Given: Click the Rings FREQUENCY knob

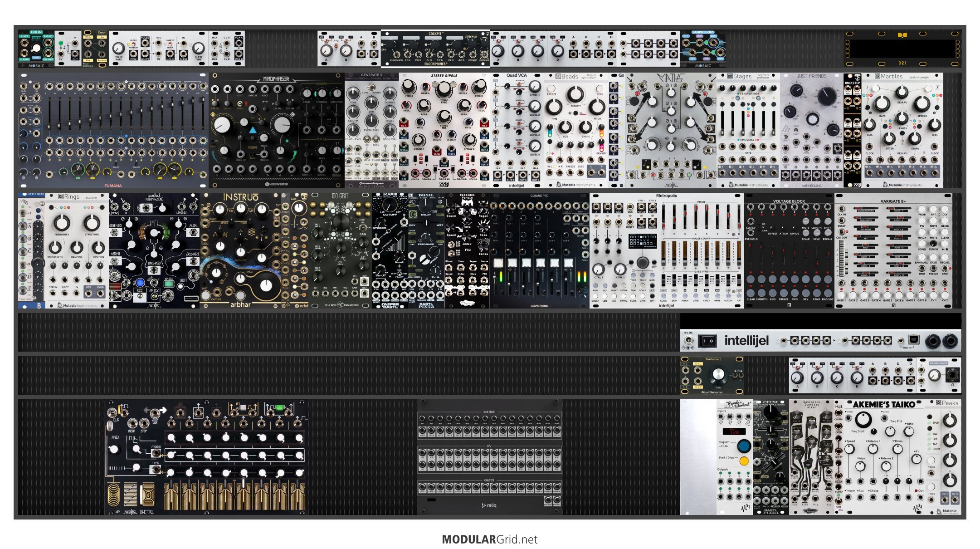Looking at the screenshot, I should (62, 223).
